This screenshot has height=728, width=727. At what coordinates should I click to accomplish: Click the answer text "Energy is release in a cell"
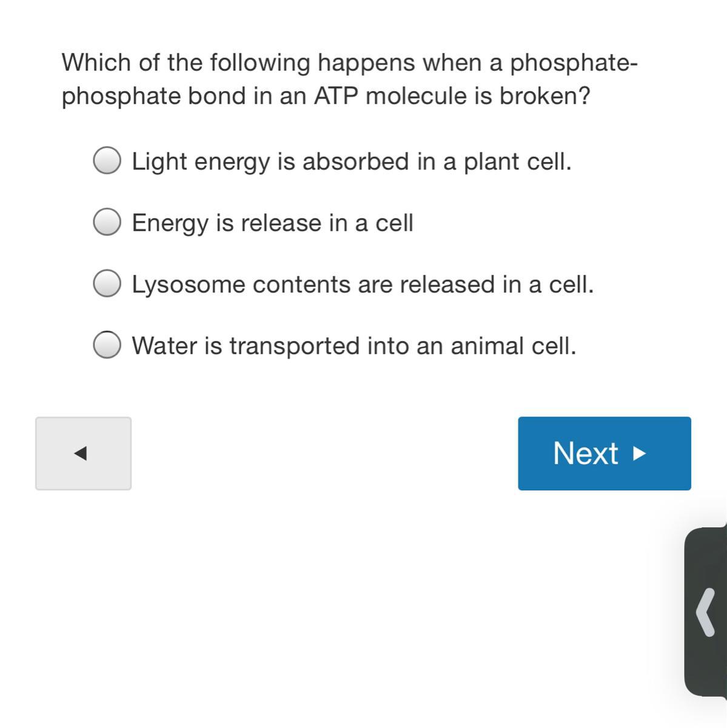click(x=272, y=223)
